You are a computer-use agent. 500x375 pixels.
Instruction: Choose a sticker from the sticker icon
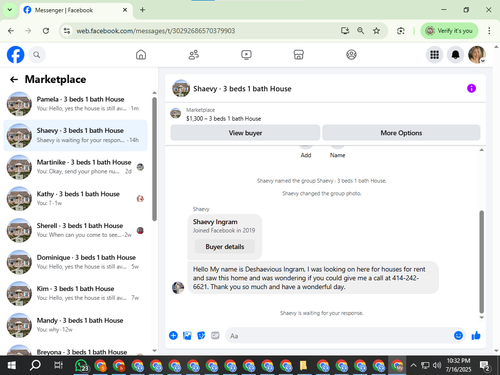pyautogui.click(x=201, y=335)
